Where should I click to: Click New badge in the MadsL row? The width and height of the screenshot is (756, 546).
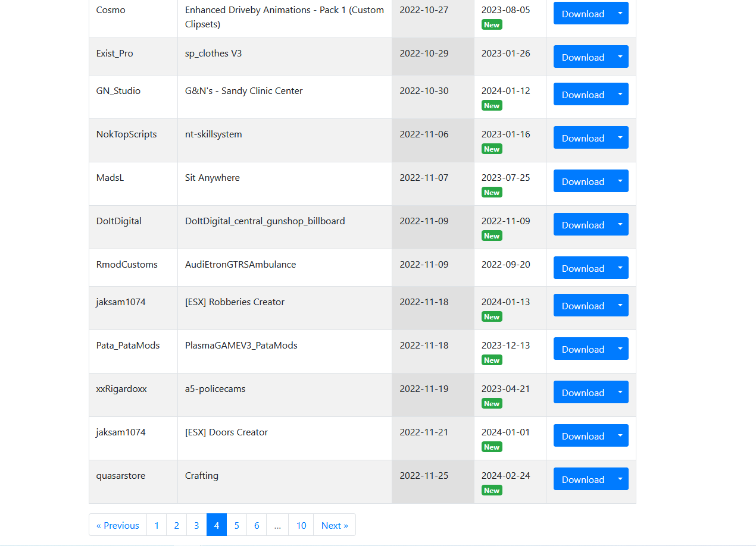(492, 192)
